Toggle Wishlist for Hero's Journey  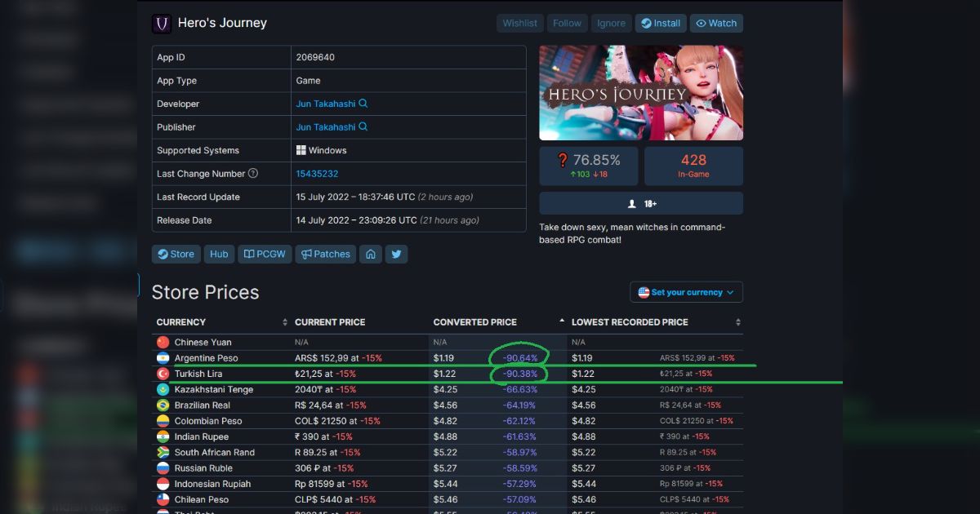[x=519, y=23]
